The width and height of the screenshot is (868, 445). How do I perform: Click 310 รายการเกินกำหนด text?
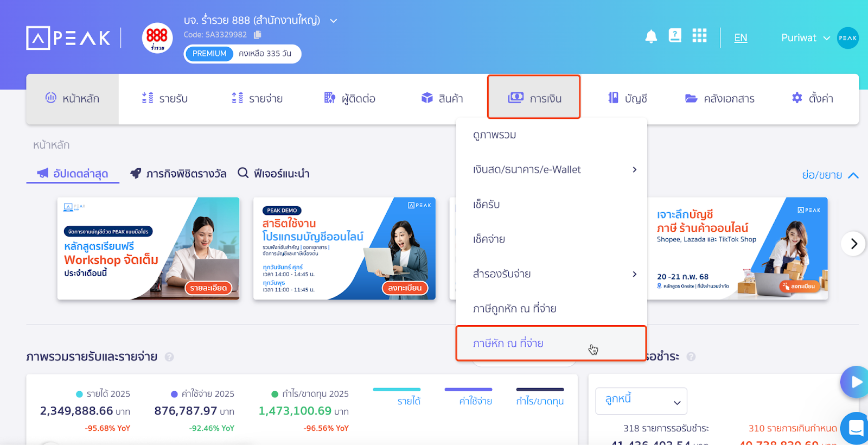tap(793, 429)
